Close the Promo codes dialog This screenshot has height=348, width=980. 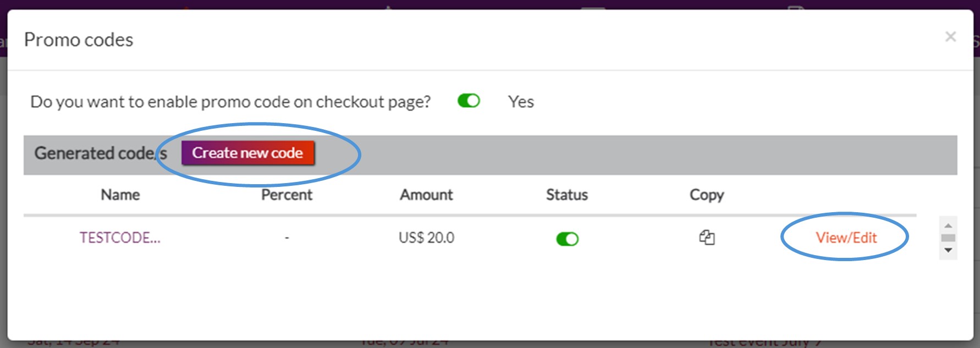950,37
